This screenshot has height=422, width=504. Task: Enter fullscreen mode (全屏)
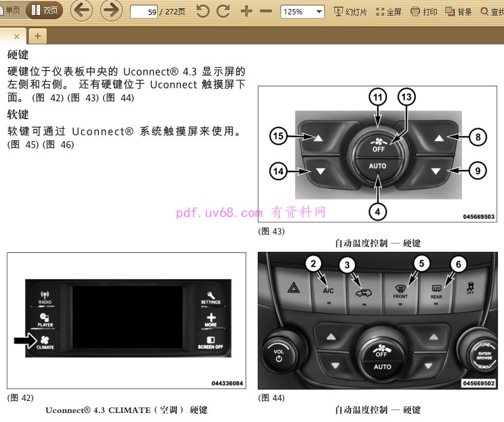(388, 11)
